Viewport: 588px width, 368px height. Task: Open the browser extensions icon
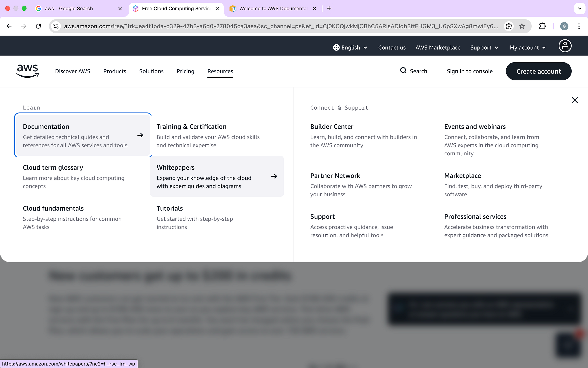542,26
